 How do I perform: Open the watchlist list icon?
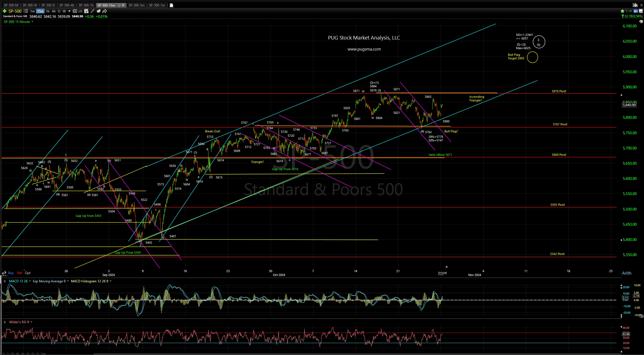pyautogui.click(x=26, y=11)
